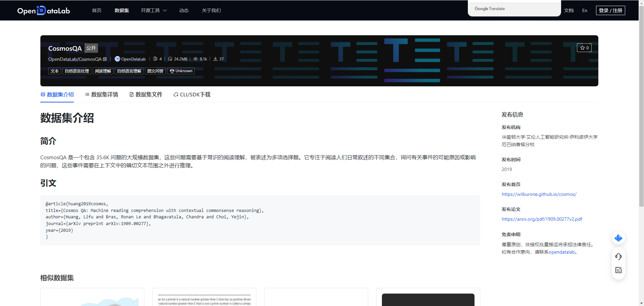Click the 公开 visibility badge
This screenshot has width=644, height=306.
click(x=91, y=48)
